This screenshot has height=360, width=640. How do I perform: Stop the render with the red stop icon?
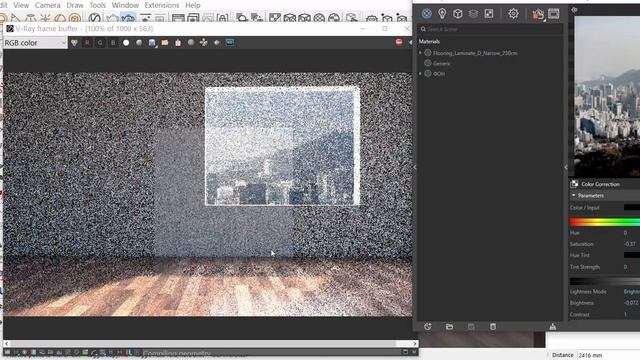[399, 42]
